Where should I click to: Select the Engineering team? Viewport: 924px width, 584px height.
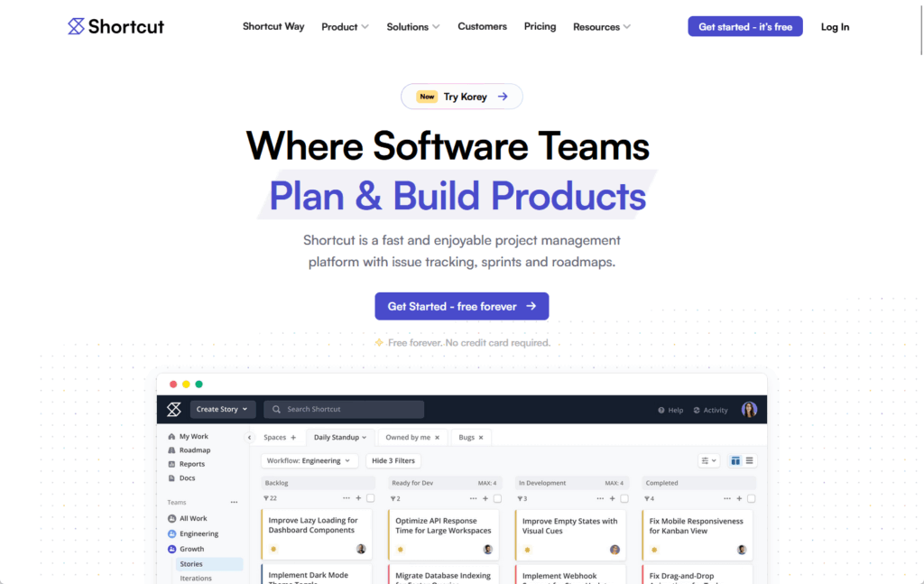(x=193, y=534)
